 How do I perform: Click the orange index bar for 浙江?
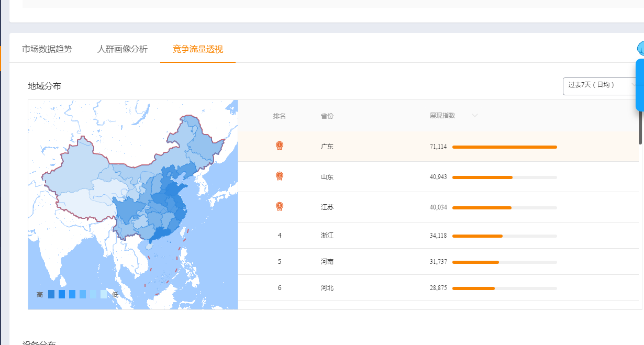(x=477, y=236)
